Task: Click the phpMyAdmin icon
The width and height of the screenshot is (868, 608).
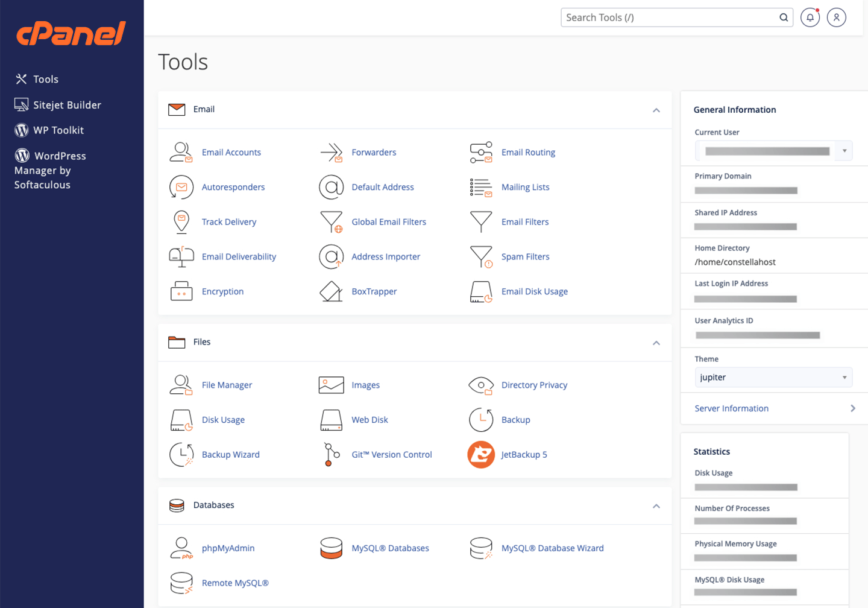Action: click(181, 548)
